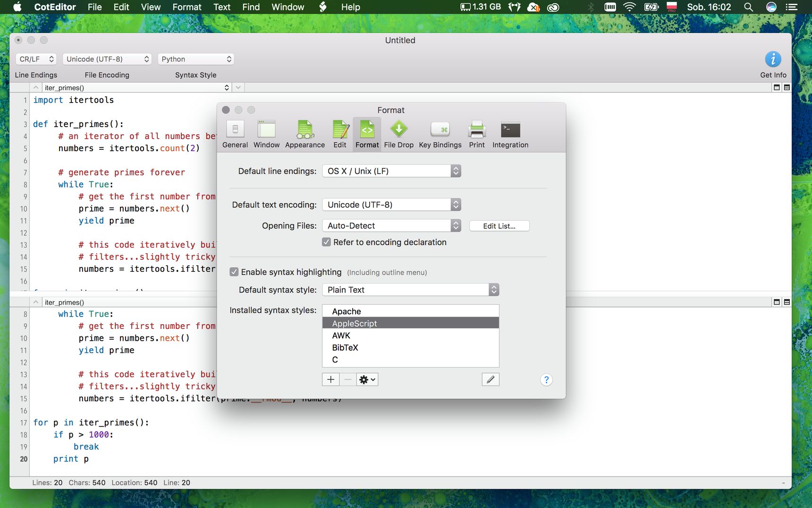Open the Edit menu in menu bar

point(121,7)
